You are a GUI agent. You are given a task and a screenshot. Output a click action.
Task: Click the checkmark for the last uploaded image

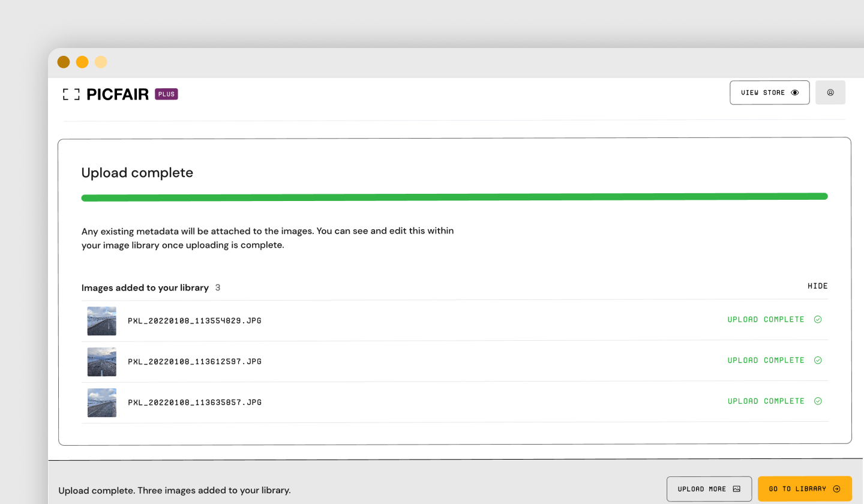click(817, 401)
